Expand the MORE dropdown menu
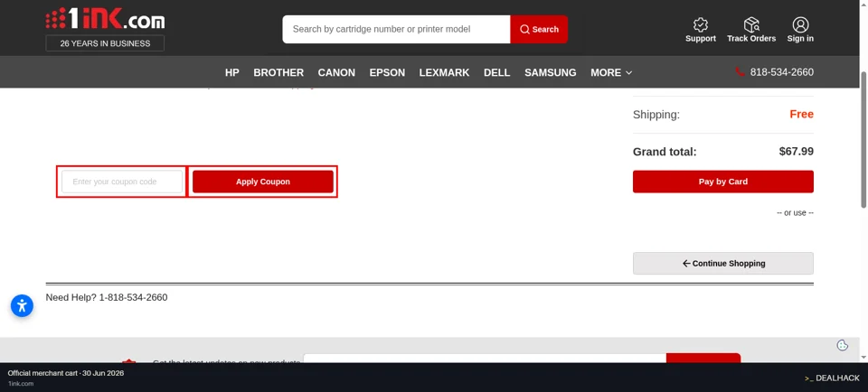Screen dimensions: 868x392 tap(611, 72)
